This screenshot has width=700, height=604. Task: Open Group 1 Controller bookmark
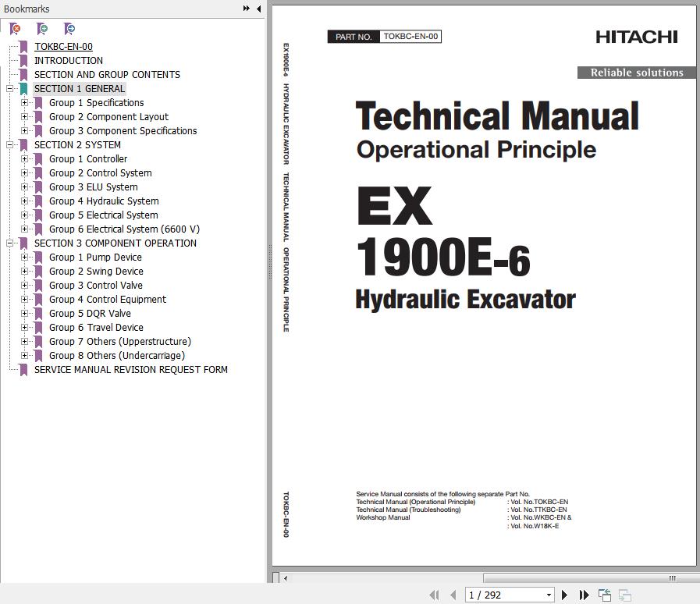click(x=88, y=159)
